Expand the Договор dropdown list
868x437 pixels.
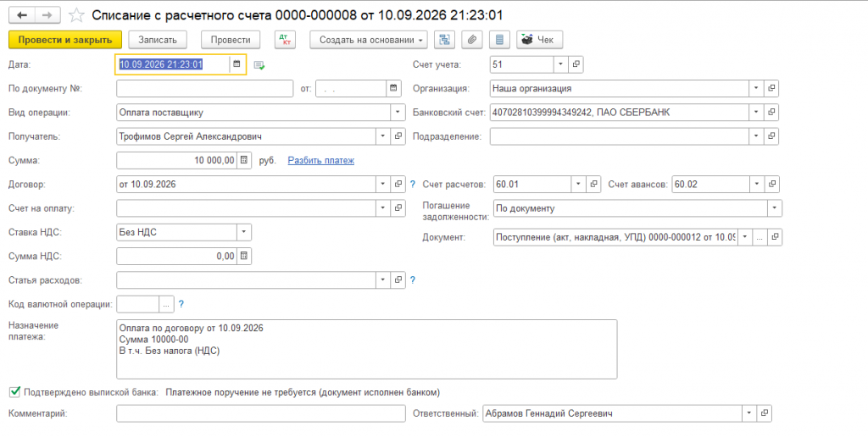click(383, 185)
